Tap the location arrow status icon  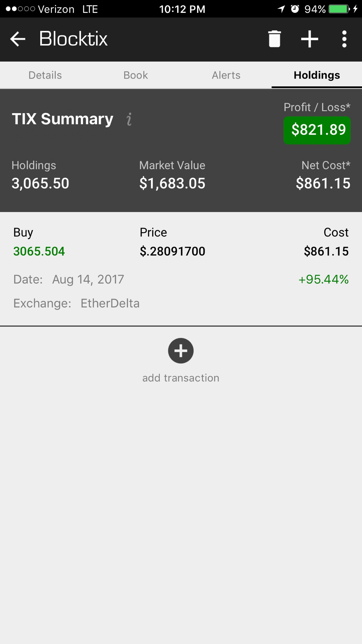point(281,9)
